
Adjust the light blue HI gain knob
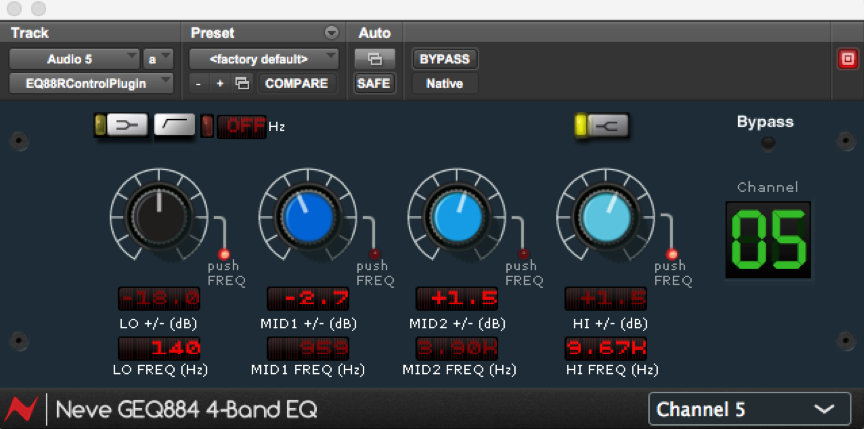coord(606,216)
